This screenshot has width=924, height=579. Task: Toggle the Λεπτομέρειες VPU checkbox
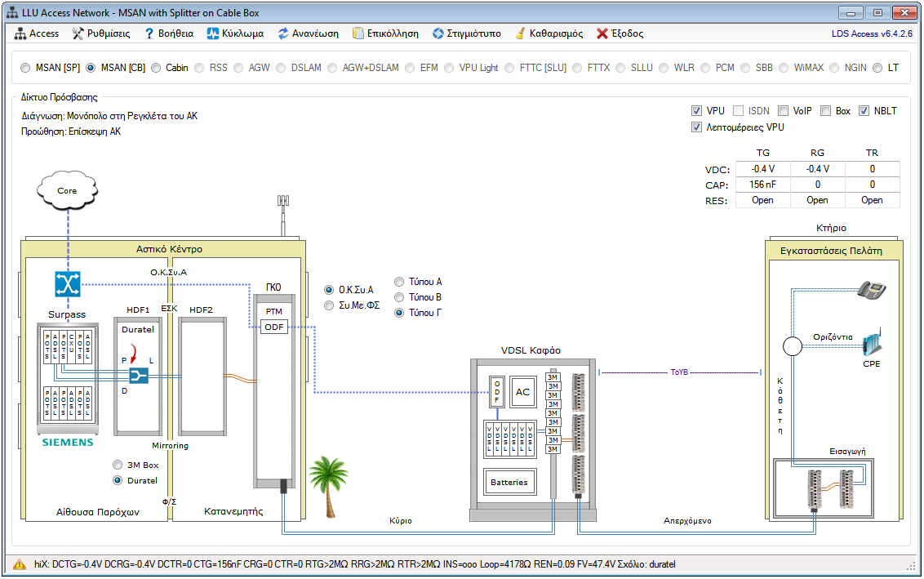696,127
